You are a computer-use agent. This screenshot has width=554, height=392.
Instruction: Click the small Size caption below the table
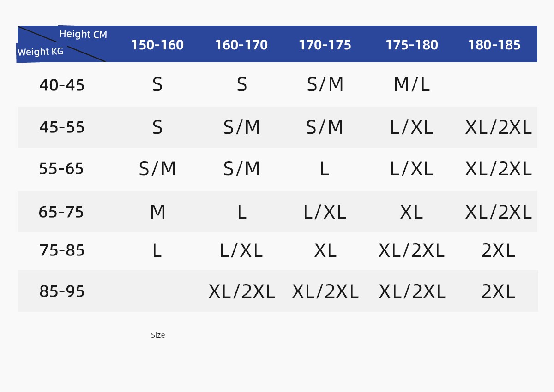158,335
